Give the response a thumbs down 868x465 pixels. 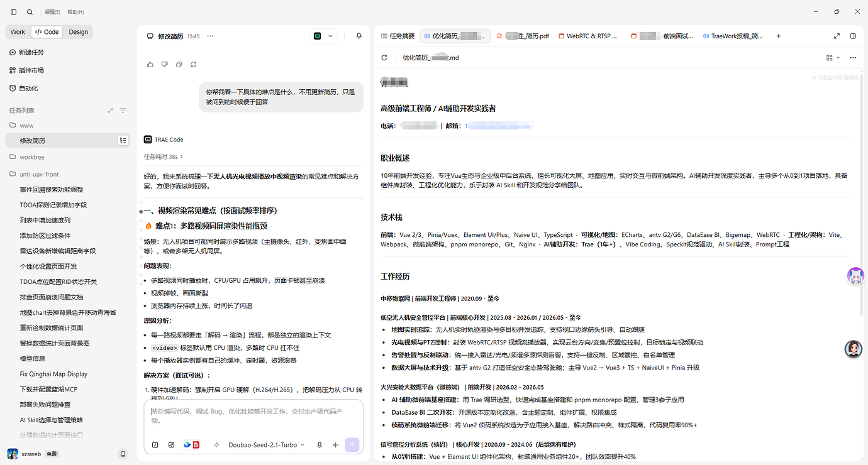point(164,65)
